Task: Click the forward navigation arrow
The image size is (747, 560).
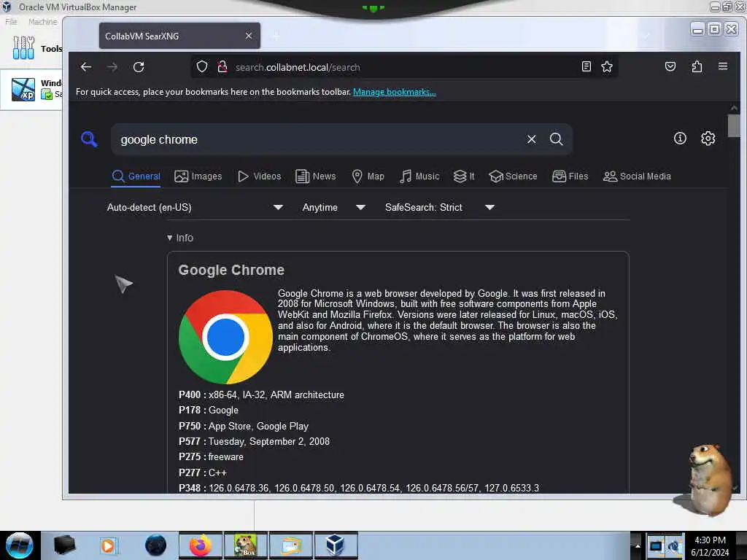Action: point(112,67)
